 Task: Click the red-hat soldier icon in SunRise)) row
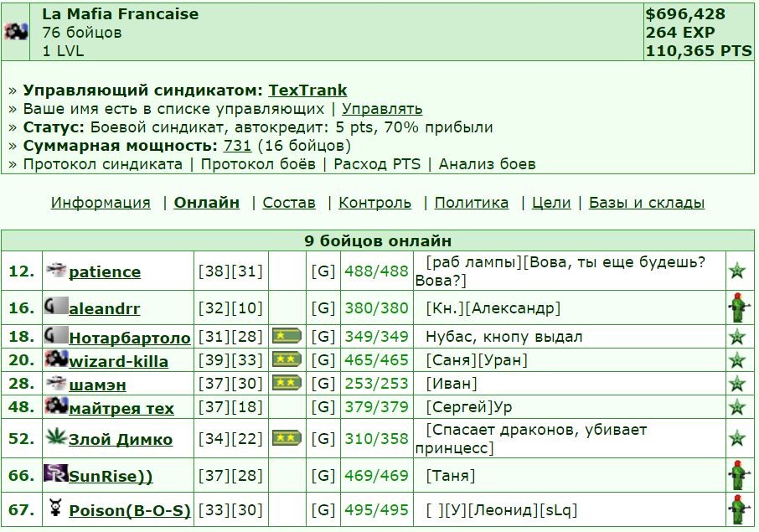point(738,475)
